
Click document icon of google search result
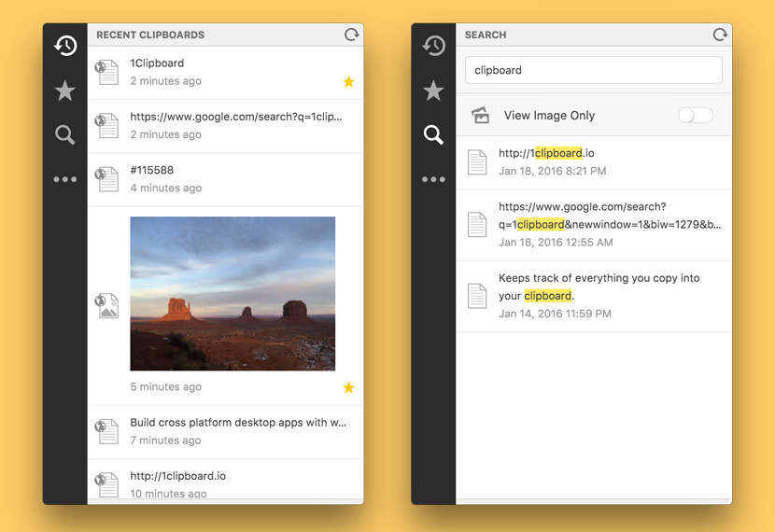[477, 224]
